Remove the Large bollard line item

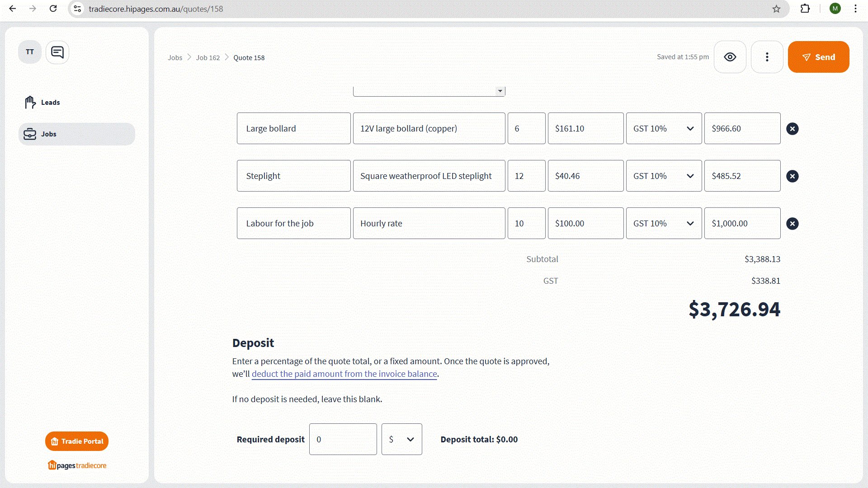792,129
